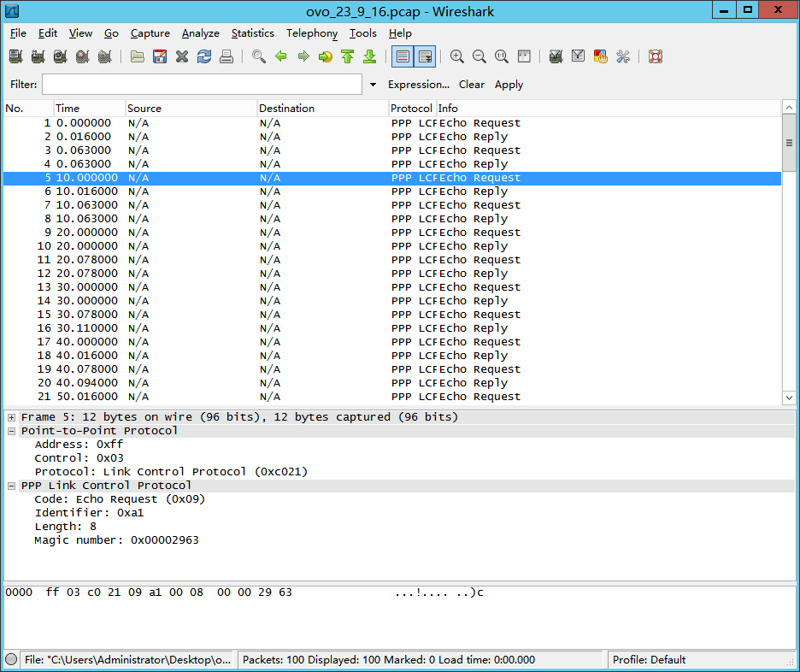The image size is (800, 672).
Task: Open Capture options toolbar icon
Action: click(x=38, y=56)
